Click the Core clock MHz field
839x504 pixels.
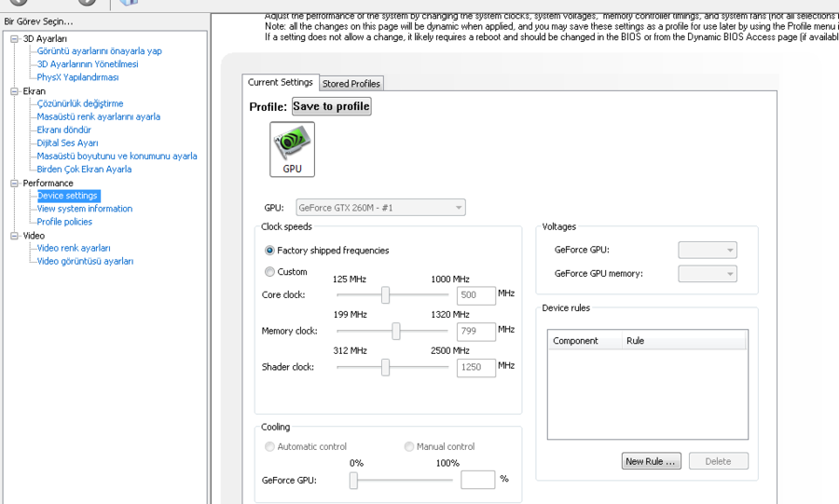tap(476, 295)
